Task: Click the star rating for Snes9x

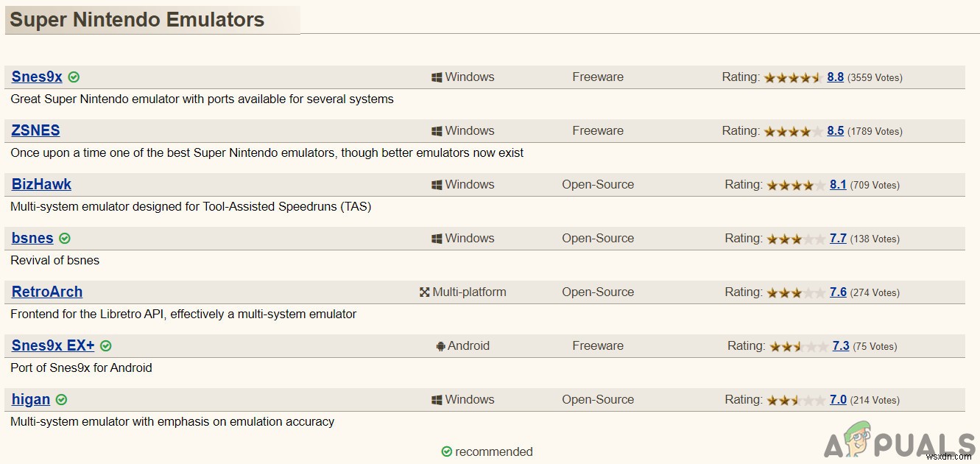Action: [x=793, y=77]
